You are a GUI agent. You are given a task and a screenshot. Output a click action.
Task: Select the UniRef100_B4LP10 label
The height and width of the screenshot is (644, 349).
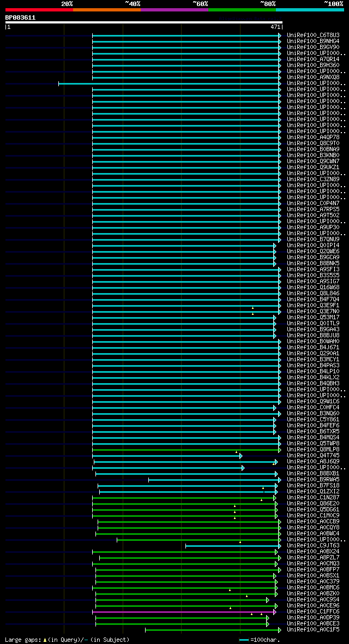[313, 372]
